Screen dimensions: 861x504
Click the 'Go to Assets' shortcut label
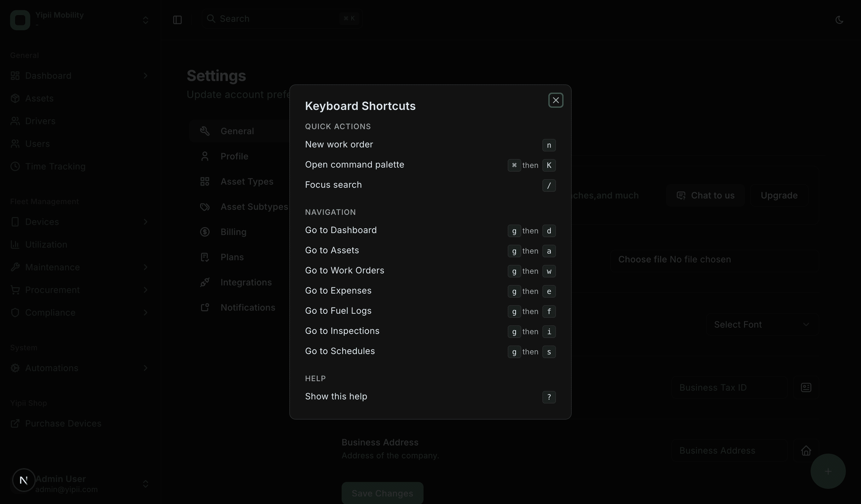click(x=332, y=250)
